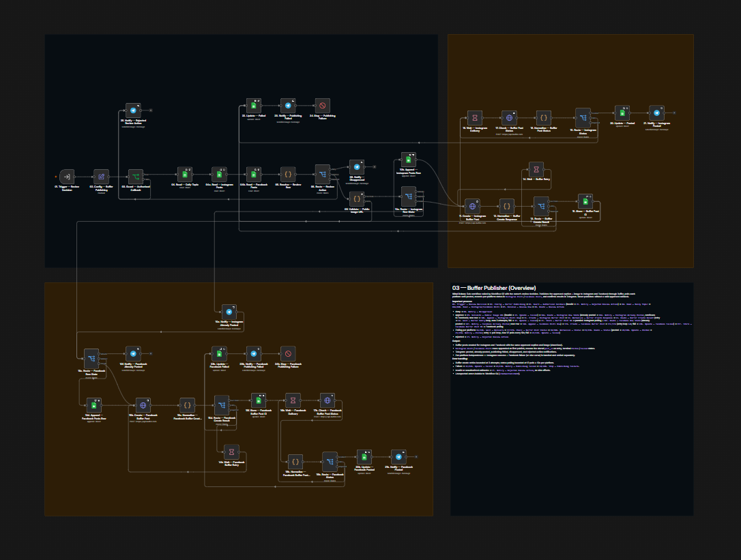The height and width of the screenshot is (560, 741).
Task: Open the 05 Resolve Review Row code node
Action: click(288, 175)
